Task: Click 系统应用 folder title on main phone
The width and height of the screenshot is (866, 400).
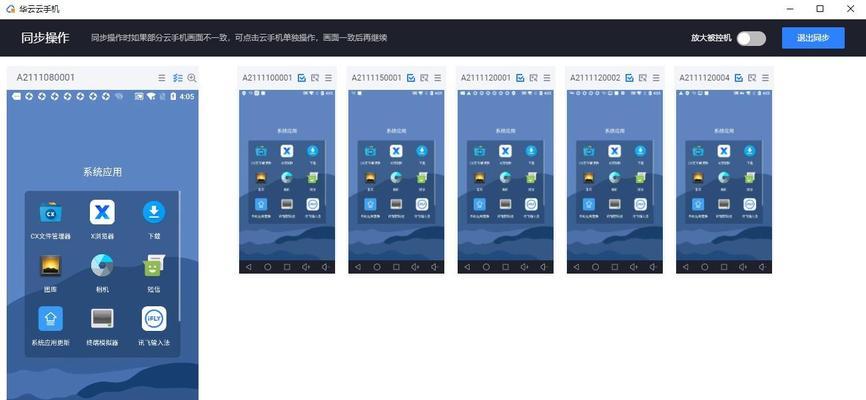Action: coord(102,172)
